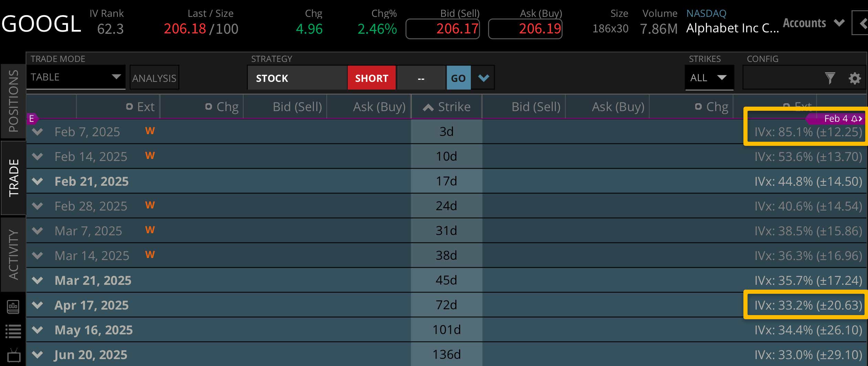Click the purple E earnings marker

pyautogui.click(x=32, y=119)
